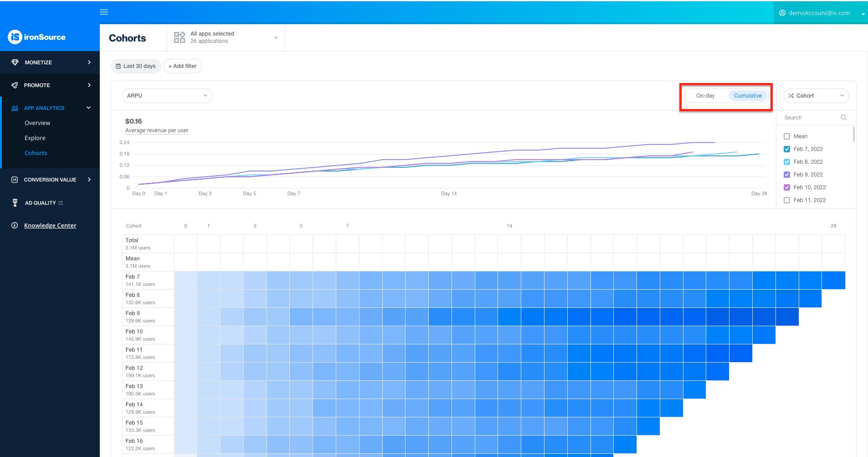Uncheck the Feb 8, 2022 cohort

[787, 162]
